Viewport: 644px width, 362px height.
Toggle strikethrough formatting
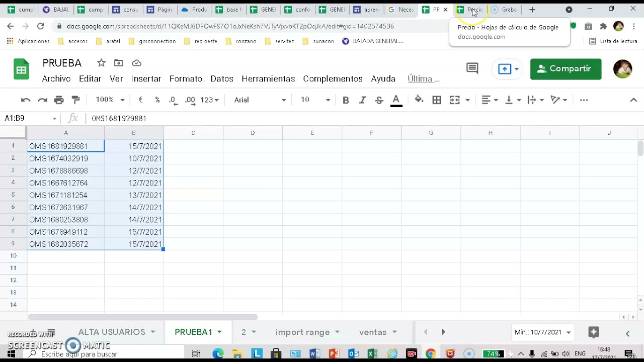click(379, 100)
